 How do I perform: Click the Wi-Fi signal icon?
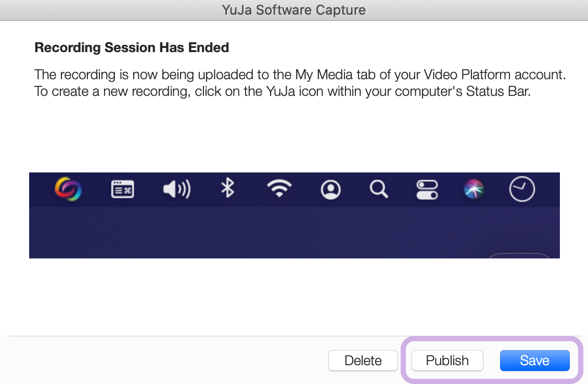[279, 189]
